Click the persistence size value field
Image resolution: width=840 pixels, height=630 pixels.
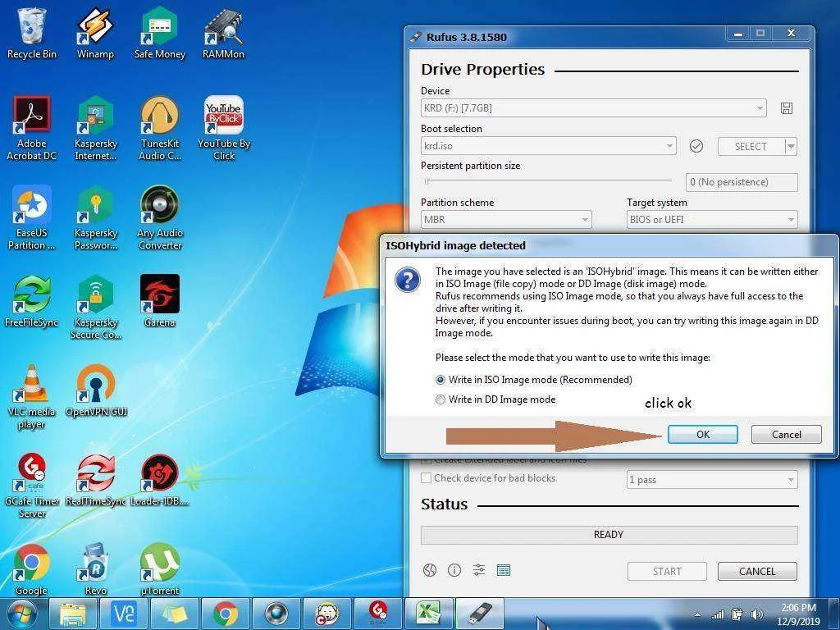(x=742, y=182)
